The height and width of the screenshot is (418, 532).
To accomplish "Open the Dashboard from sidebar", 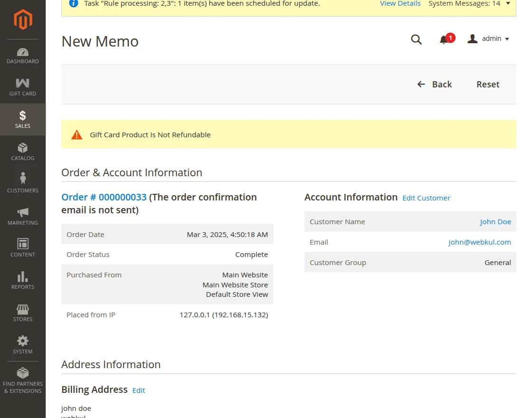I will point(23,56).
